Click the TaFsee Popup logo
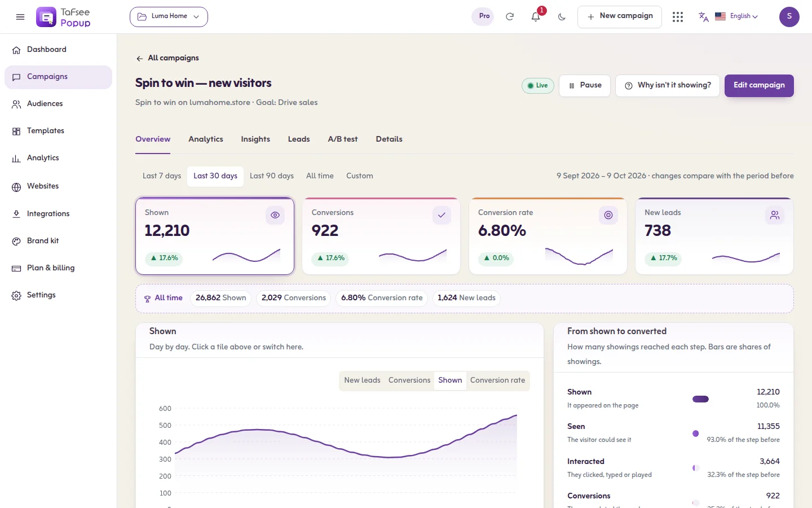 [x=63, y=17]
